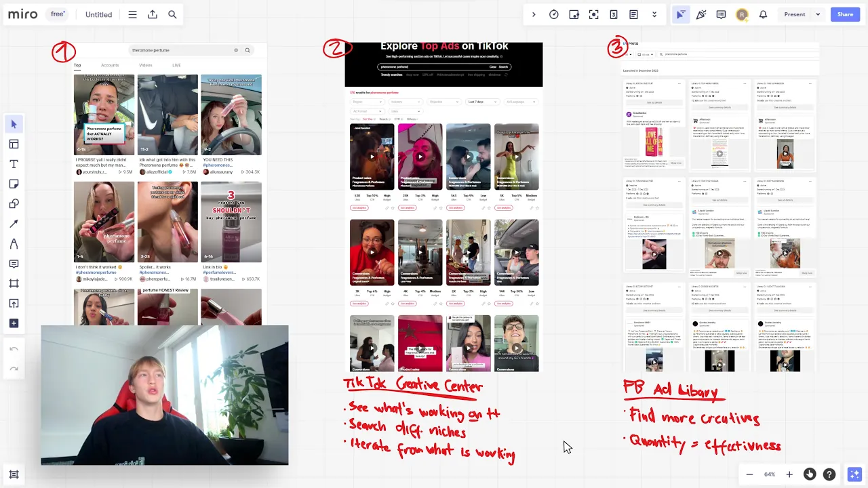The width and height of the screenshot is (868, 488).
Task: Click the Upload tool in left toolbar
Action: click(14, 303)
